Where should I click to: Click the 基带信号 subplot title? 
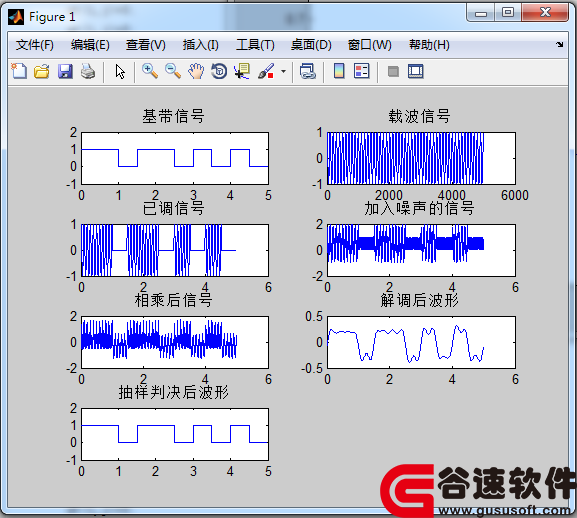click(173, 116)
